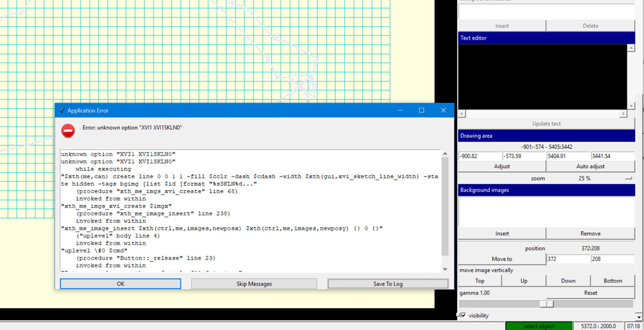This screenshot has height=330, width=644.
Task: Click the position field containing 208
Action: [613, 259]
